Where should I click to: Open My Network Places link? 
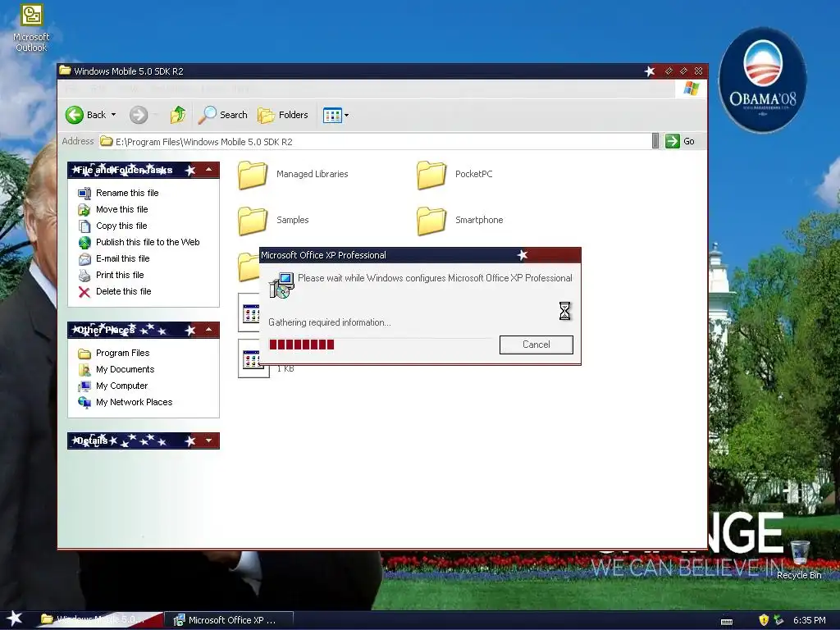pos(135,402)
